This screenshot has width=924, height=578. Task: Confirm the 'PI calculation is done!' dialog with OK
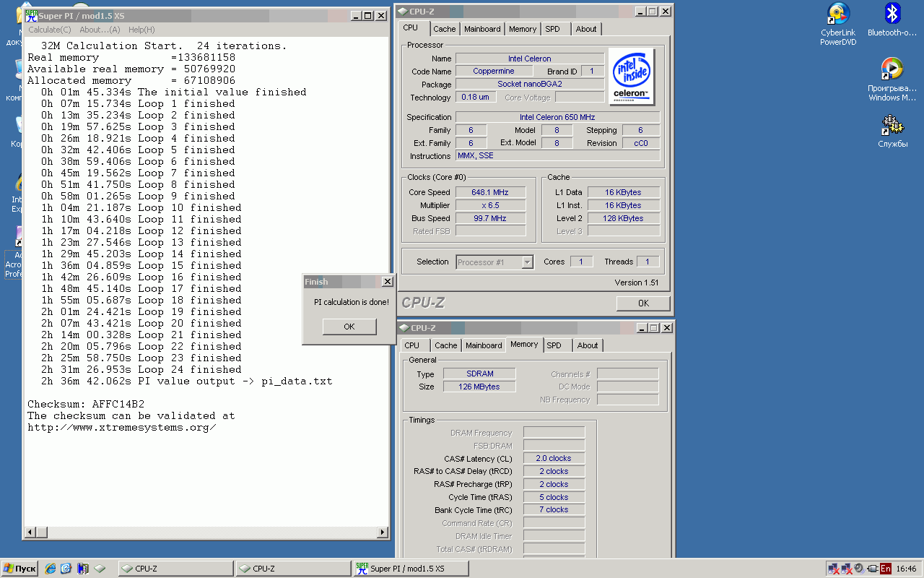click(349, 327)
